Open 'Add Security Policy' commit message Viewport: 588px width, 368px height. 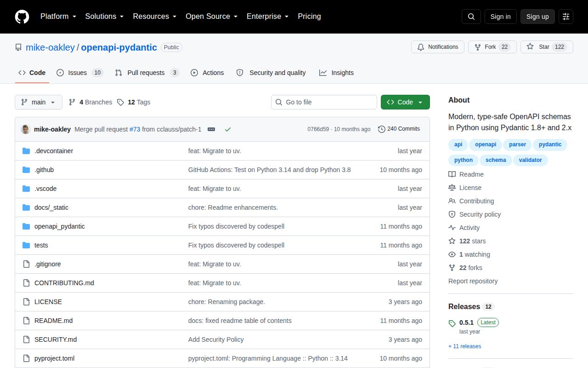coord(216,339)
